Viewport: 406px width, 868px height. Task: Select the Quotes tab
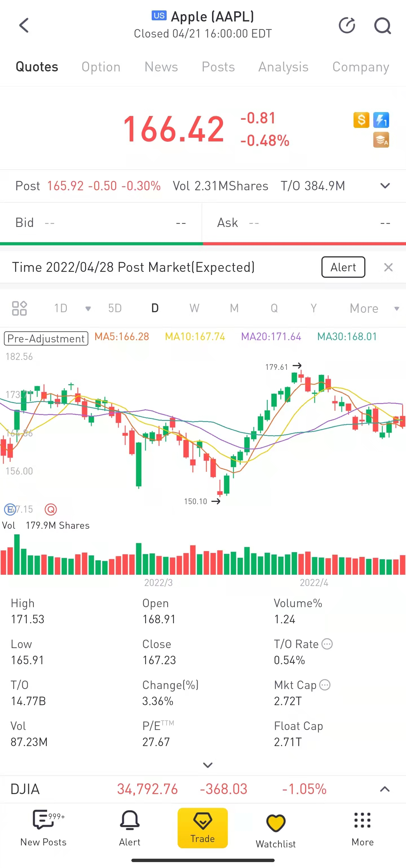point(37,67)
